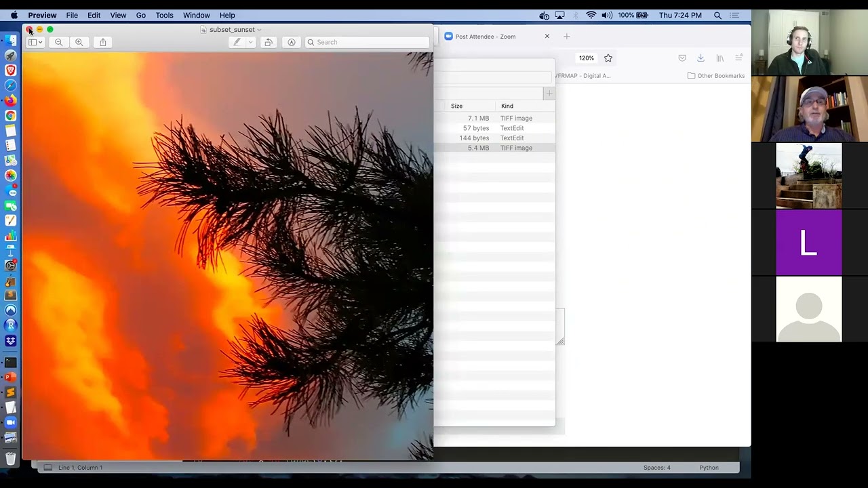
Task: Open the Edit menu
Action: click(94, 15)
